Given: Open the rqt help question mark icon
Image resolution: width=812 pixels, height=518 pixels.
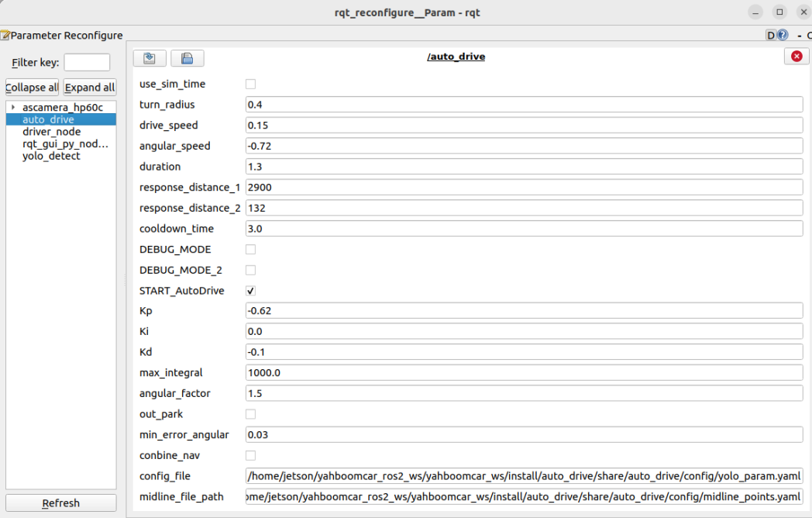Looking at the screenshot, I should click(x=783, y=35).
